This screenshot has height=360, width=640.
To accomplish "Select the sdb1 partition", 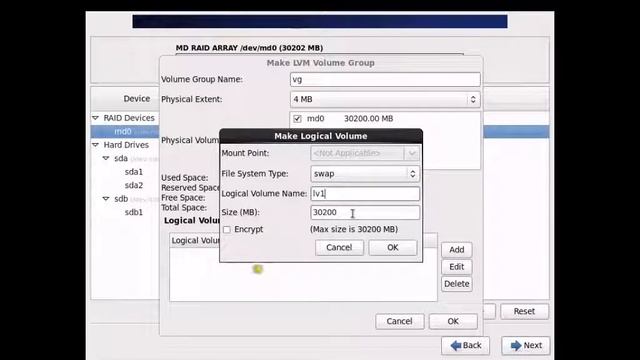I will tap(134, 212).
